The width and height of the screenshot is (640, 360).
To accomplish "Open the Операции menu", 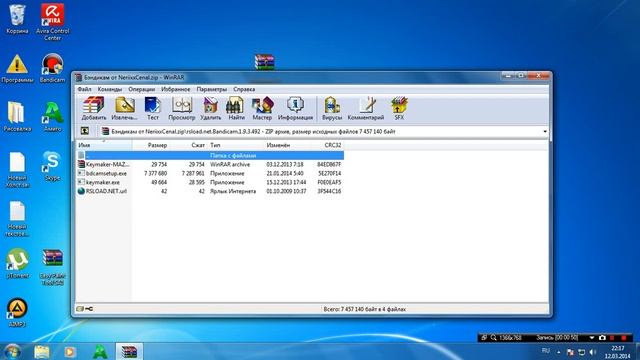I will tap(141, 89).
